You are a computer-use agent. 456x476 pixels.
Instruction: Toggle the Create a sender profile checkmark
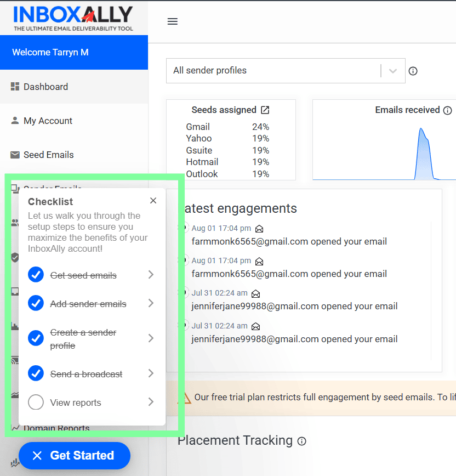(x=36, y=338)
